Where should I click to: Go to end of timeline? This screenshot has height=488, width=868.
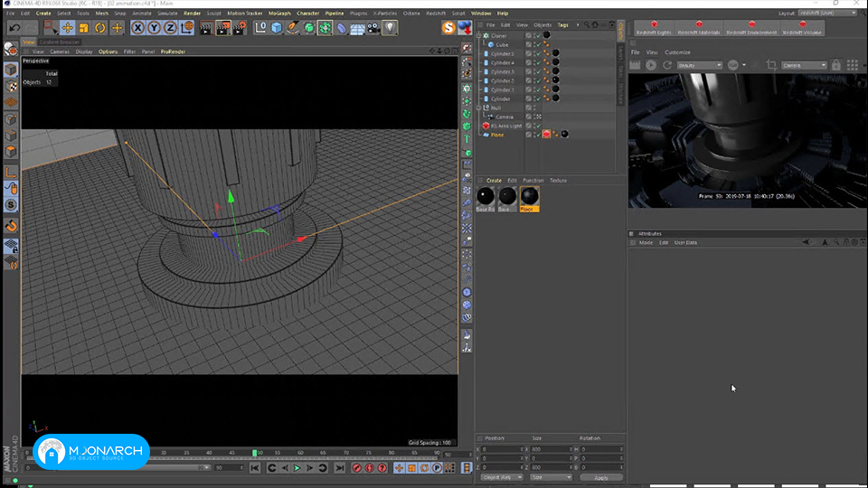point(340,468)
